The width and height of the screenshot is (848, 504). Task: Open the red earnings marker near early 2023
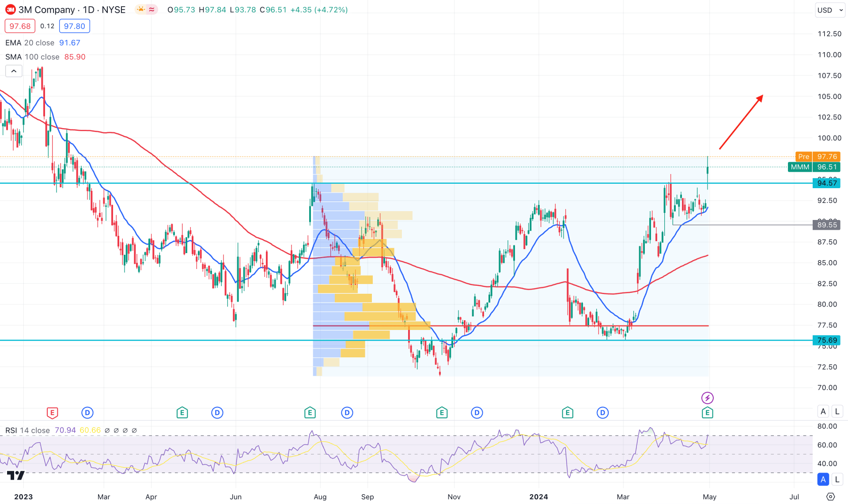(52, 413)
